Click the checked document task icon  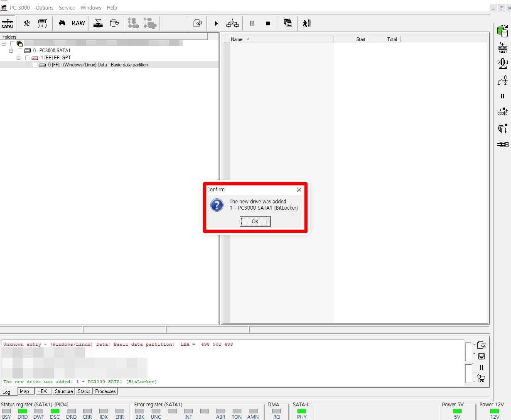coord(198,23)
